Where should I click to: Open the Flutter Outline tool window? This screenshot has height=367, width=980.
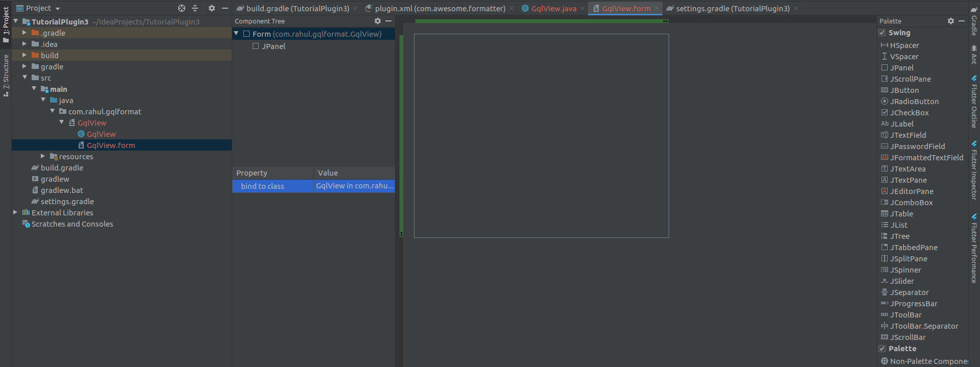[974, 102]
